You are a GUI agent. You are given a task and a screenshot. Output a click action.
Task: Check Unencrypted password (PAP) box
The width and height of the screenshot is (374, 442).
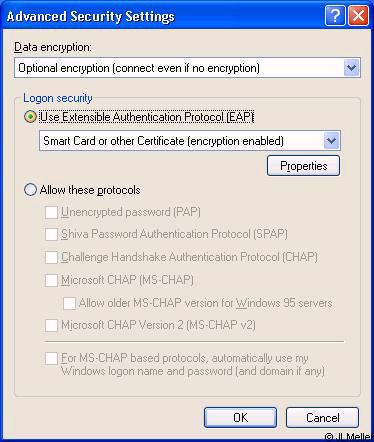tap(51, 212)
